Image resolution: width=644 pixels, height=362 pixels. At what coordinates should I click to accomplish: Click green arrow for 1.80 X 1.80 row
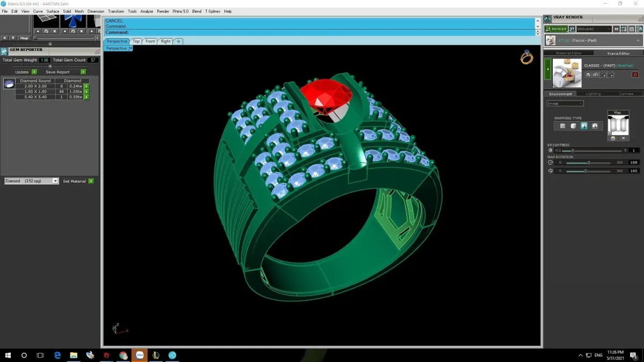86,91
